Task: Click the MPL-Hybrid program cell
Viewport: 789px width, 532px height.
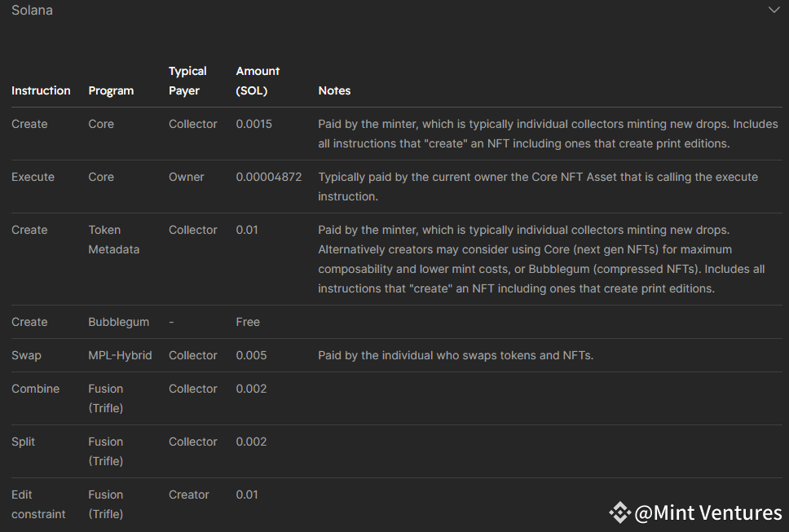Action: [x=120, y=355]
